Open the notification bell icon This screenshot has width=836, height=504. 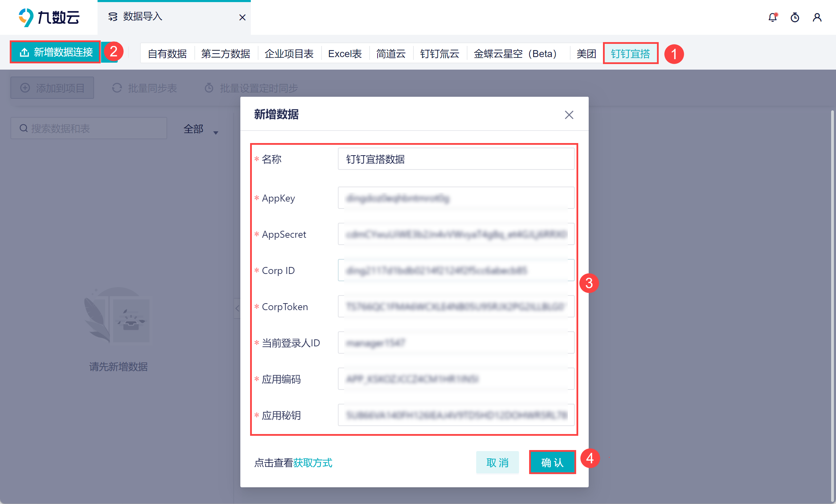tap(773, 17)
